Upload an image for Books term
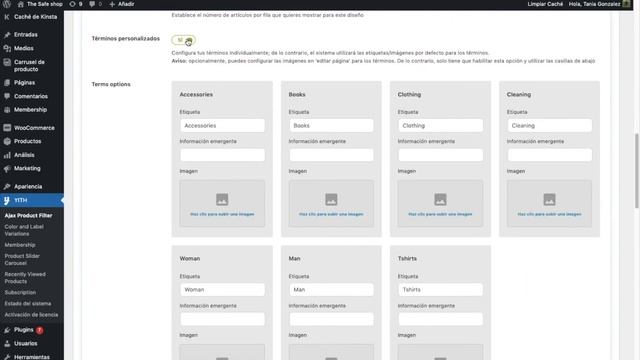 331,203
